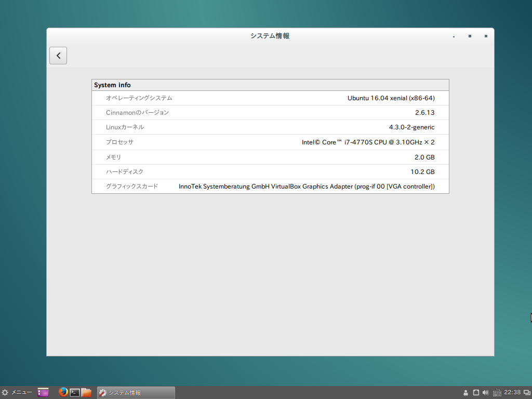Launch Firefox from the panel
This screenshot has width=532, height=399.
pos(63,392)
